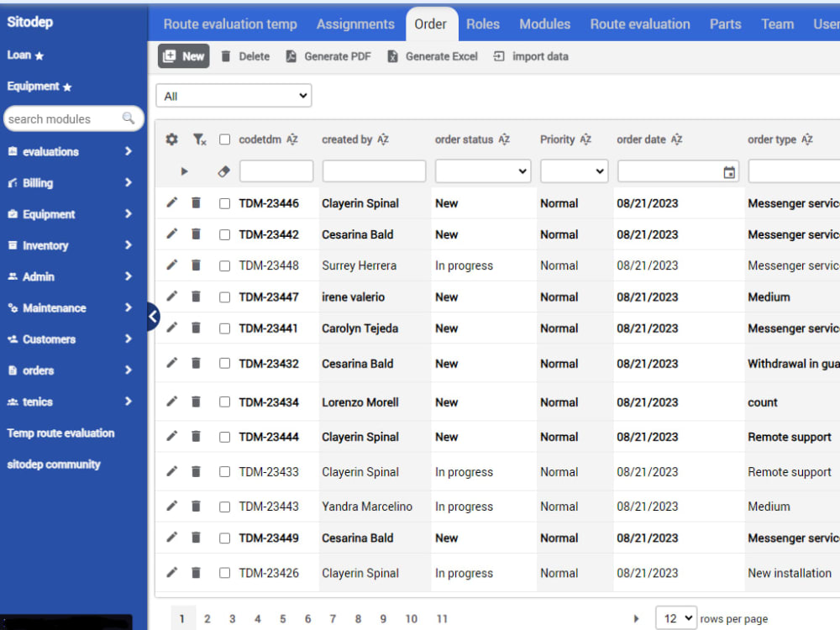Click the Delete toolbar button

tap(246, 56)
